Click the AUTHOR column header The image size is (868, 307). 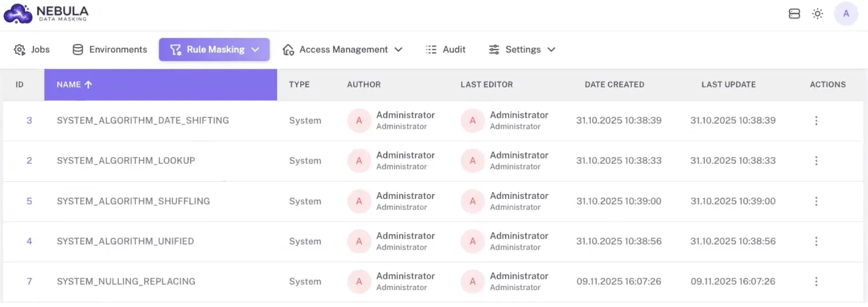tap(364, 84)
